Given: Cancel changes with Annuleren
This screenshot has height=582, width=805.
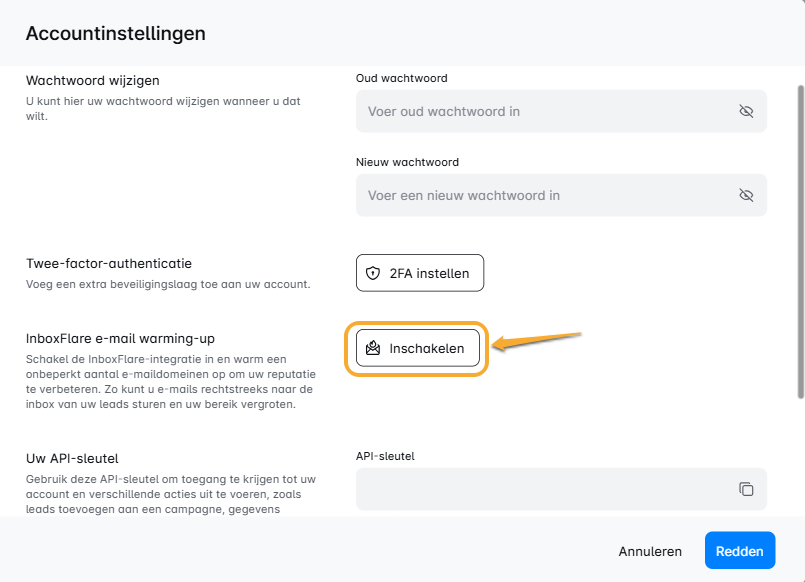Looking at the screenshot, I should click(650, 551).
